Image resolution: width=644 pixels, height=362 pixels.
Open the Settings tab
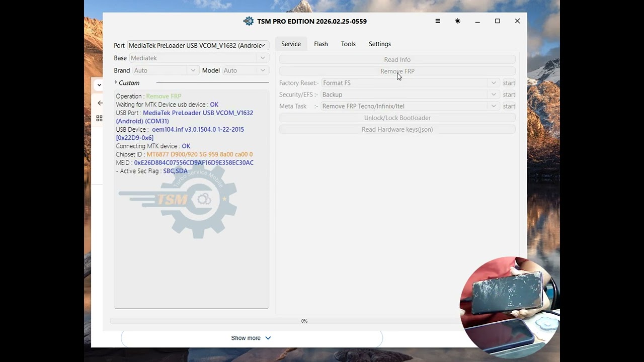pyautogui.click(x=380, y=44)
